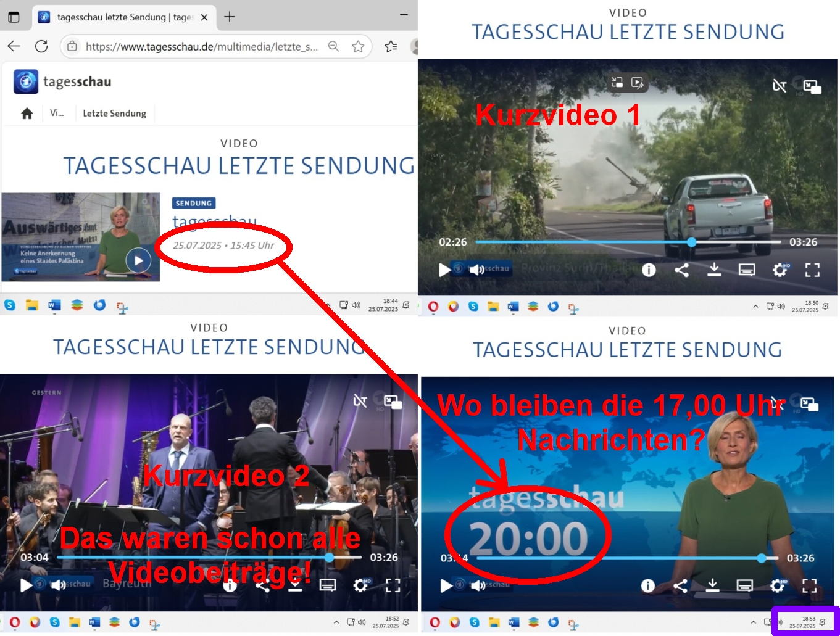
Task: Enter fullscreen in the Kurzvideo 2 player
Action: (393, 585)
